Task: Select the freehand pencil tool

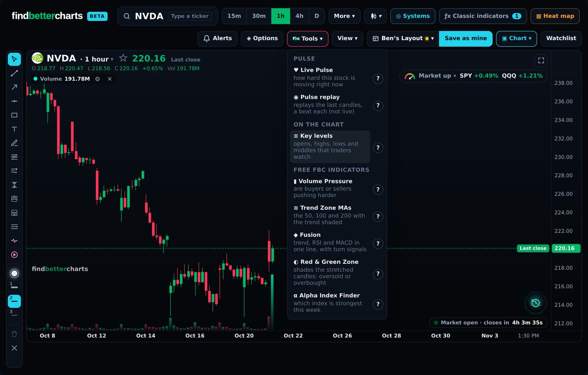Action: click(x=14, y=143)
